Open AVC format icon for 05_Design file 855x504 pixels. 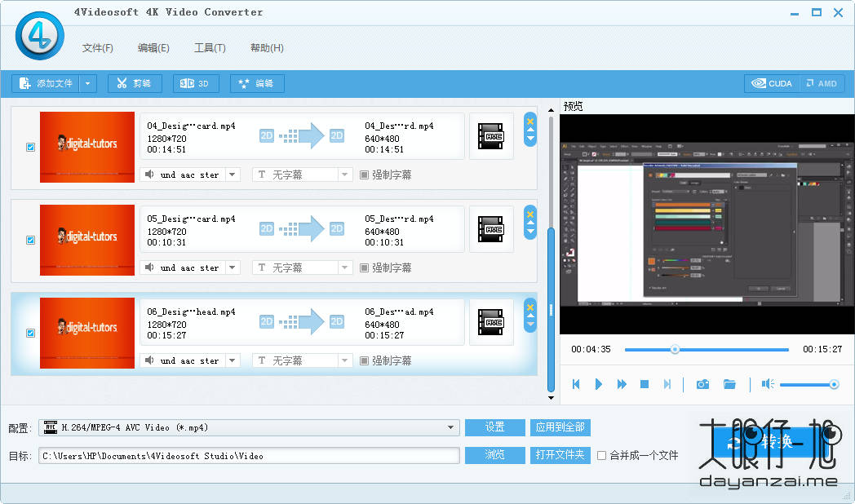coord(491,229)
